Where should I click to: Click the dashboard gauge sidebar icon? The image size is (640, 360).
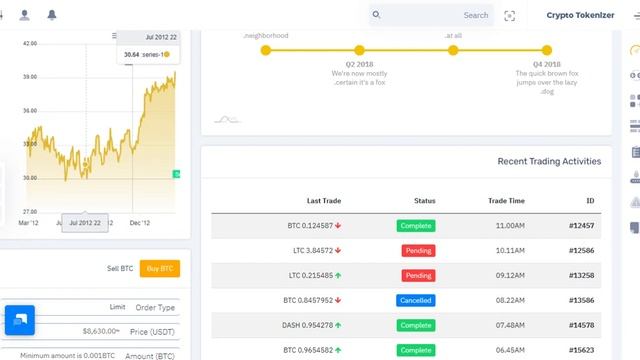point(635,50)
